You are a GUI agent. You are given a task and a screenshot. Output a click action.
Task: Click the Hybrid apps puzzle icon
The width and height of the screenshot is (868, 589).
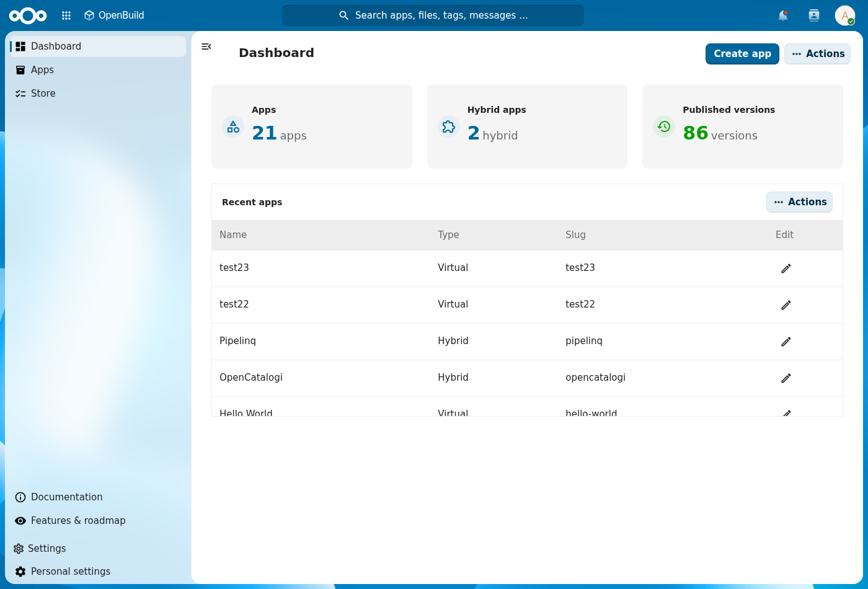(449, 126)
